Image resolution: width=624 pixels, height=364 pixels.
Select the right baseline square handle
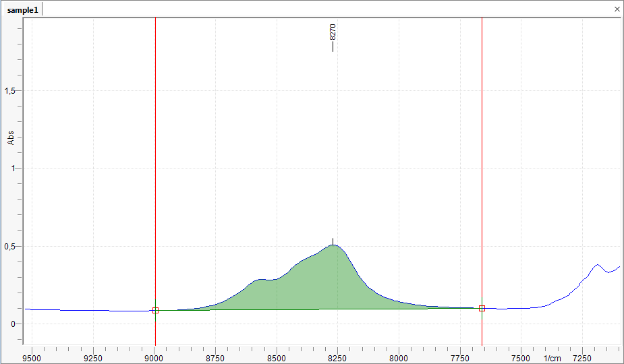pos(482,308)
